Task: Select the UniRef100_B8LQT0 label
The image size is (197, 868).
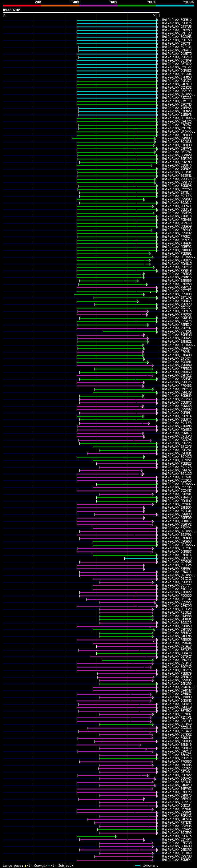Action: point(176,420)
